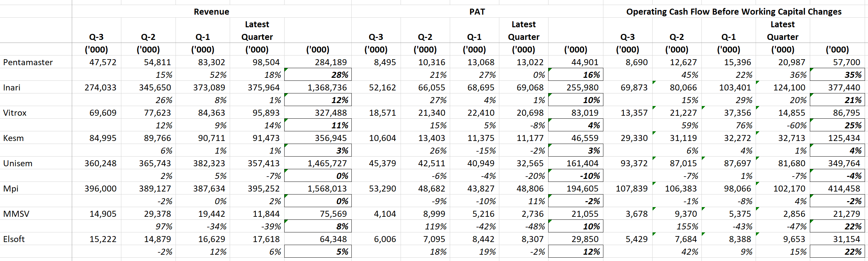Select Mpi Q-3 cash flow 107,839
Screen dimensions: 868x261
(x=631, y=189)
